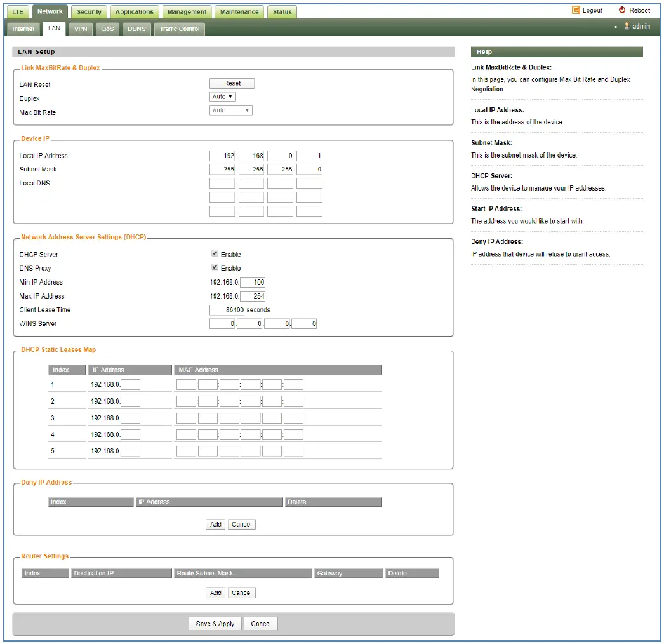Toggle the DNS Proxy Enable checkbox

pyautogui.click(x=215, y=267)
